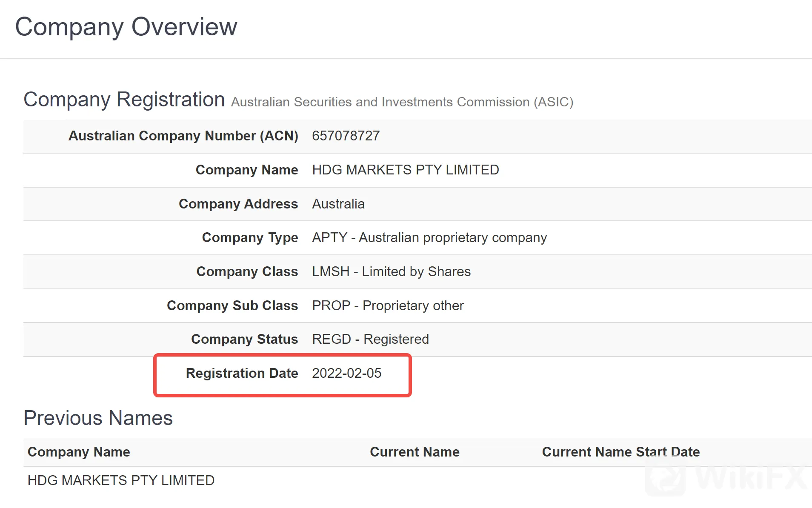Select LMSH - Limited by Shares value
The height and width of the screenshot is (508, 812).
pos(392,271)
